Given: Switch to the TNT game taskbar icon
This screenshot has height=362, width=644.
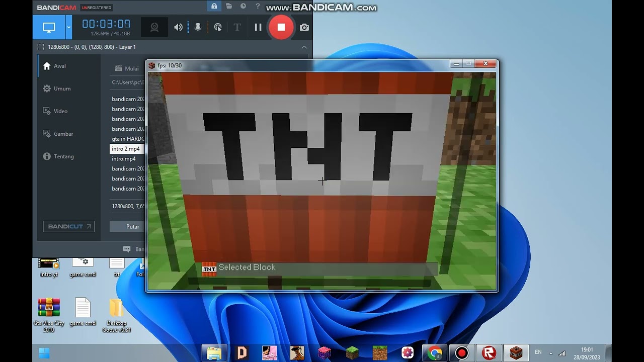Looking at the screenshot, I should tap(516, 353).
